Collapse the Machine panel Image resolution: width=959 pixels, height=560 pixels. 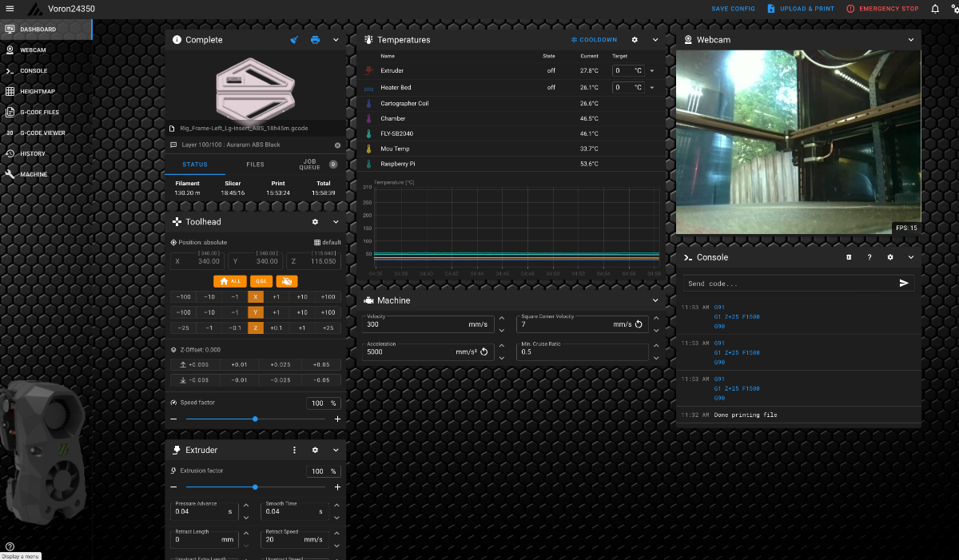(655, 300)
